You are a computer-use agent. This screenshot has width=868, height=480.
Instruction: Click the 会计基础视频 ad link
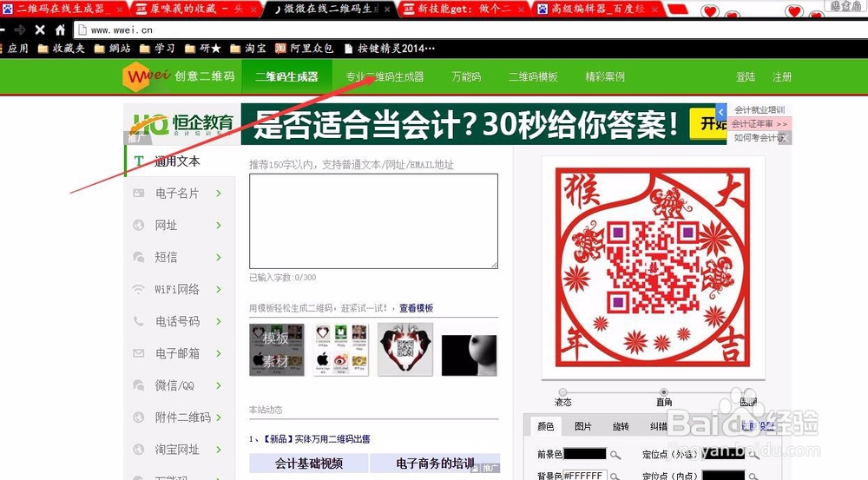point(309,464)
